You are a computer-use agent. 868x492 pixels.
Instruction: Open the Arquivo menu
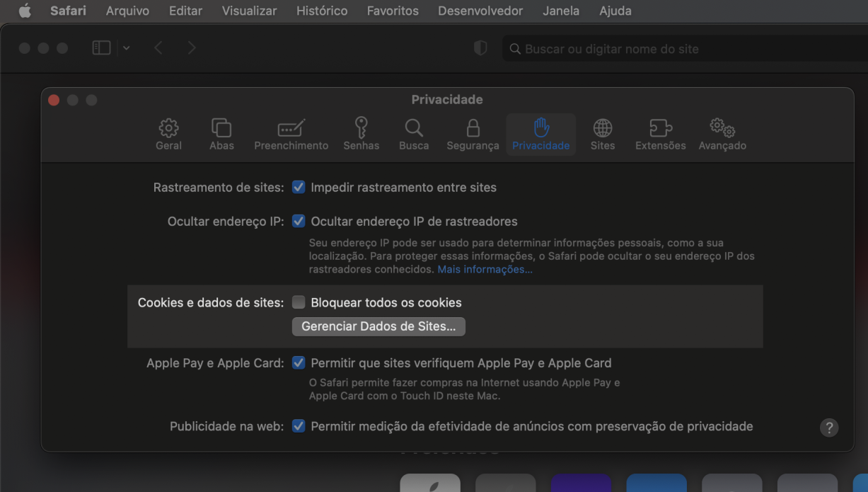pyautogui.click(x=127, y=11)
